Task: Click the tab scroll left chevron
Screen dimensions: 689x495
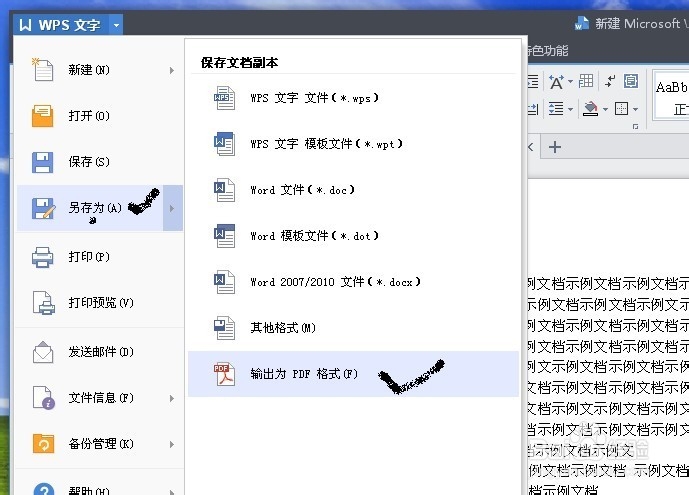Action: click(531, 147)
